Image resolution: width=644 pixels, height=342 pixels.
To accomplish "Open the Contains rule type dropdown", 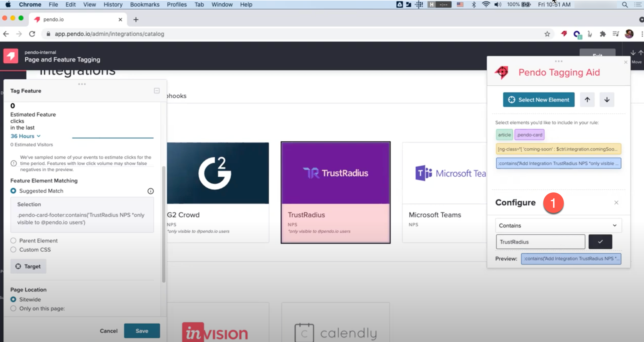I will point(559,226).
